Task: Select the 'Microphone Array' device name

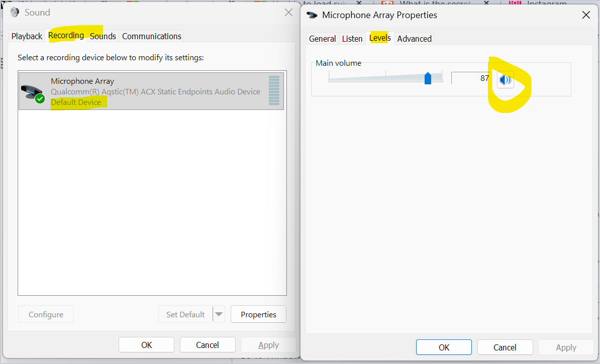Action: 82,81
